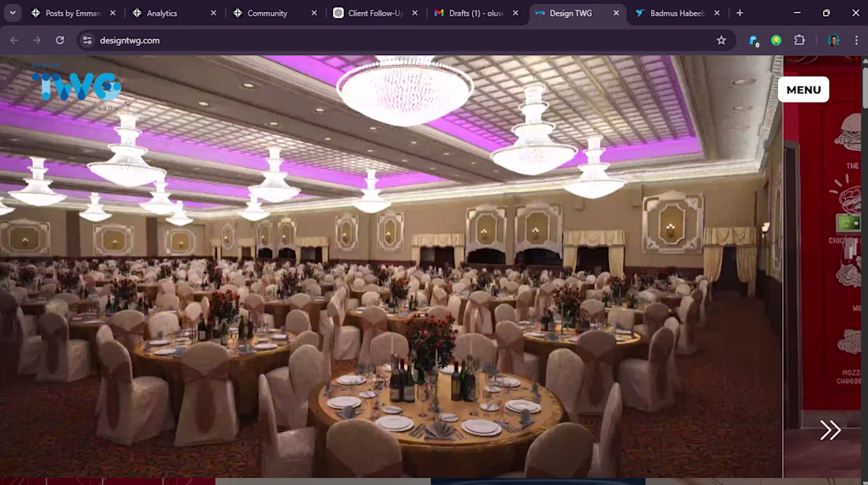
Task: Reload the designtwg.com page
Action: click(60, 40)
